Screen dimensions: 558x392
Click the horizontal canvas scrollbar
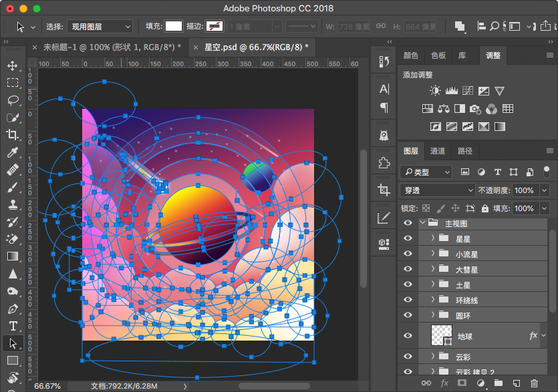[274, 386]
